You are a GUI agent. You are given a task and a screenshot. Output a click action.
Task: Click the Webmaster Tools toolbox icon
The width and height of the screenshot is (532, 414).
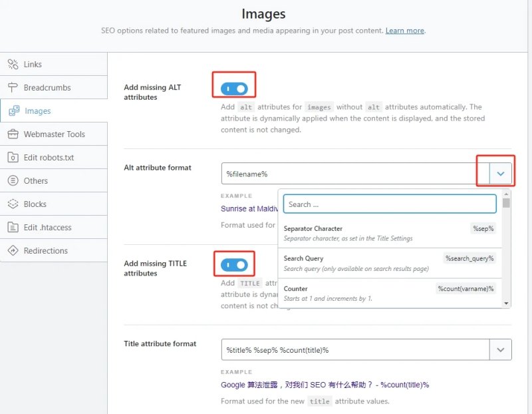[x=13, y=134]
